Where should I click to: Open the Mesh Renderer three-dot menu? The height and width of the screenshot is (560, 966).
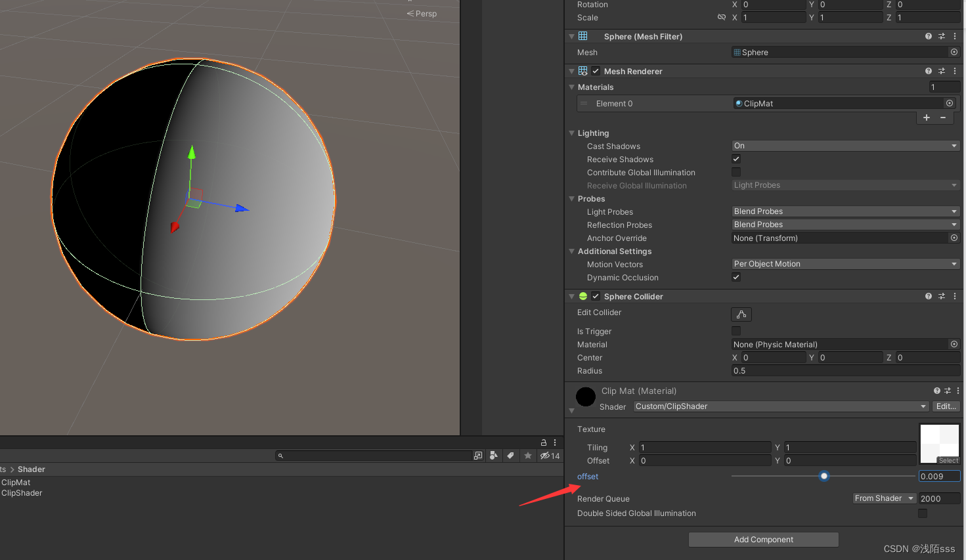(x=955, y=70)
